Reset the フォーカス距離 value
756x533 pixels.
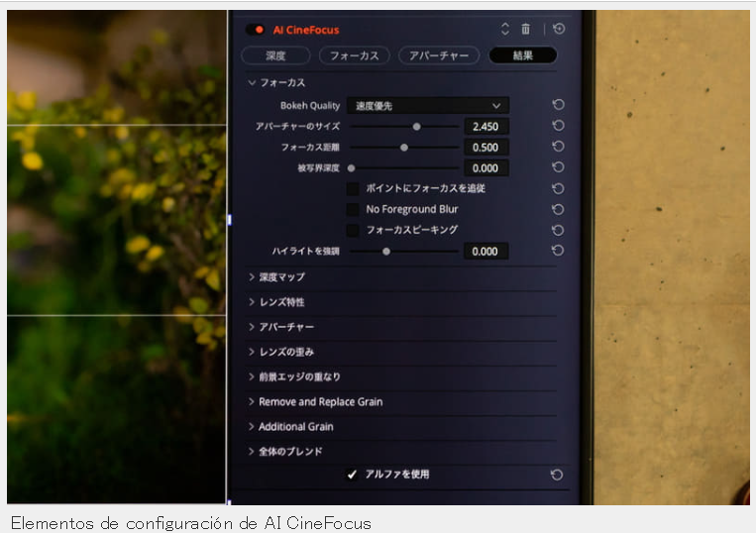click(558, 147)
